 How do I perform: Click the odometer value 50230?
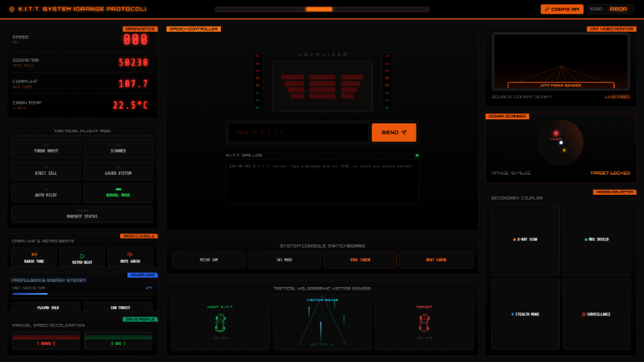133,62
